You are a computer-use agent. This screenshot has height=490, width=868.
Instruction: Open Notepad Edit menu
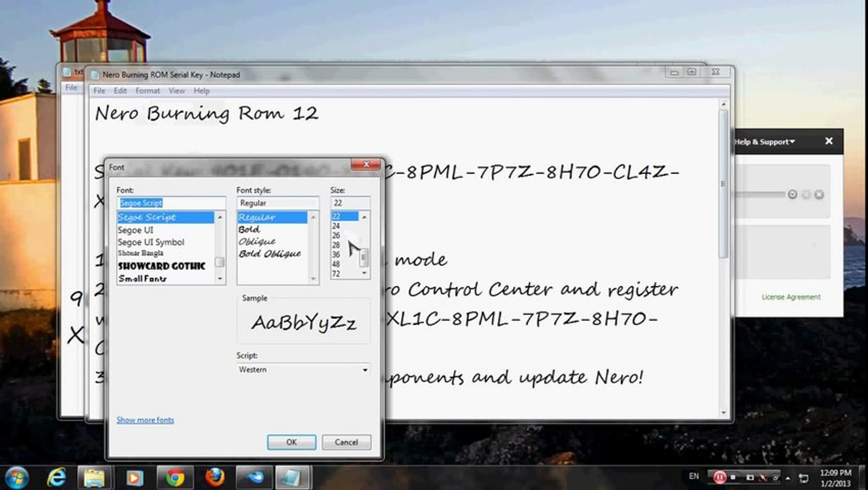click(x=120, y=91)
